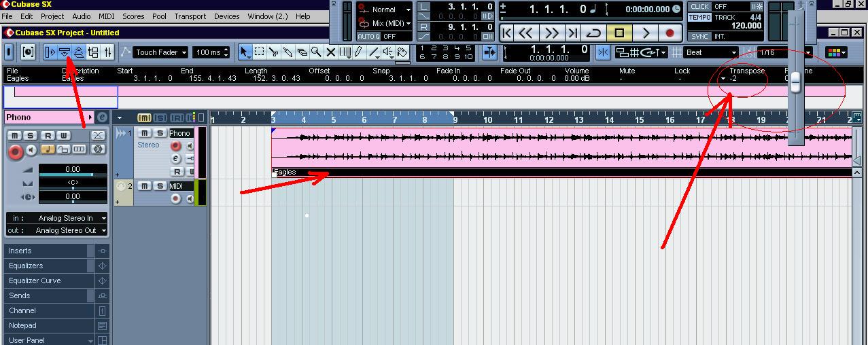Solo the MIDI track in track list
The width and height of the screenshot is (868, 345).
pyautogui.click(x=160, y=186)
